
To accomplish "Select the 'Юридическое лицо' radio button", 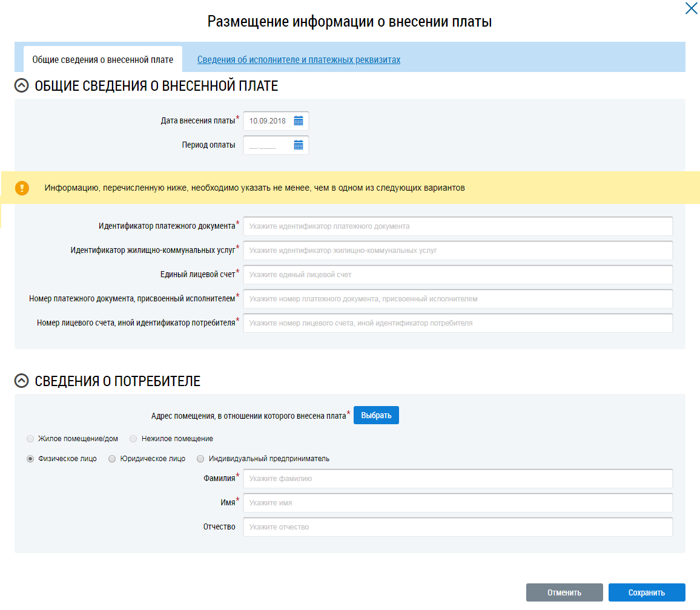I will coord(112,459).
